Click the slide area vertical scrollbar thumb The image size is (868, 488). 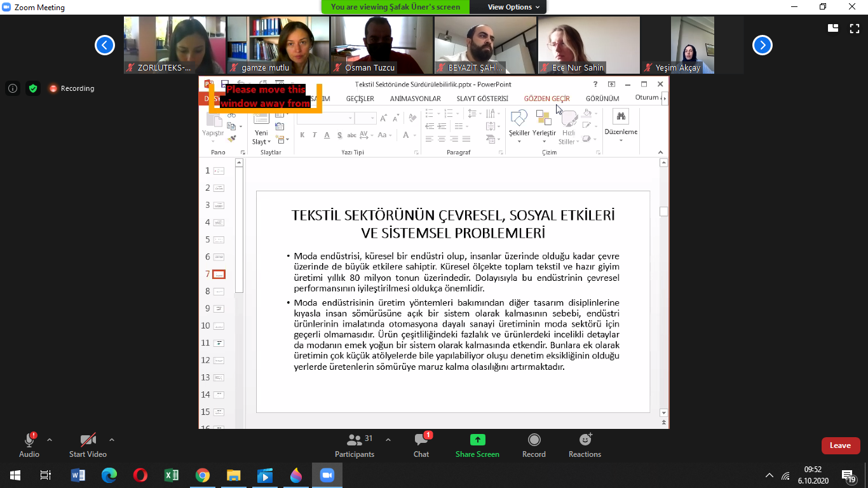click(664, 212)
